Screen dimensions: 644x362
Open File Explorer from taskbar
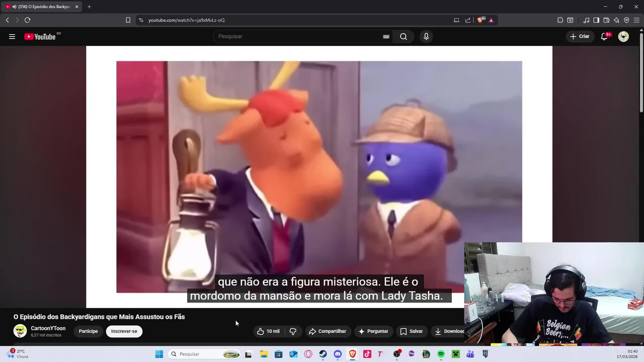click(x=264, y=354)
